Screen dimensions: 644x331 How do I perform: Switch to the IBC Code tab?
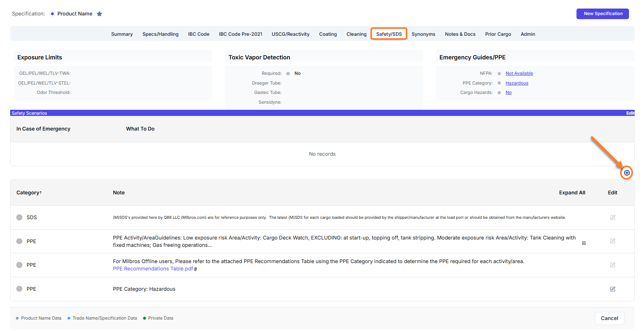(199, 34)
